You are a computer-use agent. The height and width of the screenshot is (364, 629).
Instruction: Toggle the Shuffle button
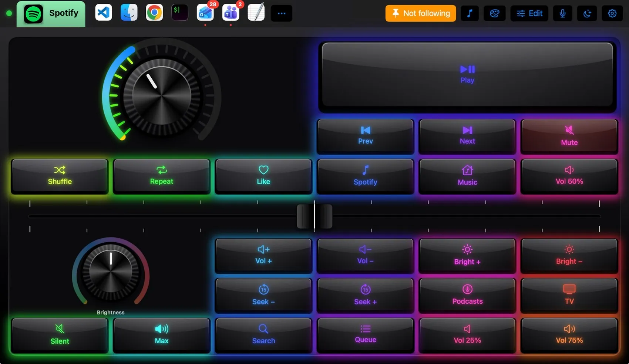point(60,176)
